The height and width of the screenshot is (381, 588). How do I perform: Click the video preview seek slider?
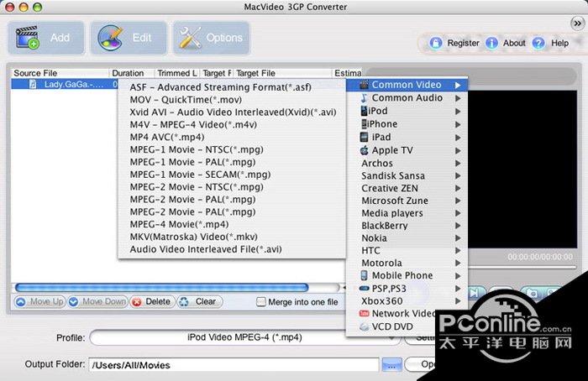click(522, 268)
